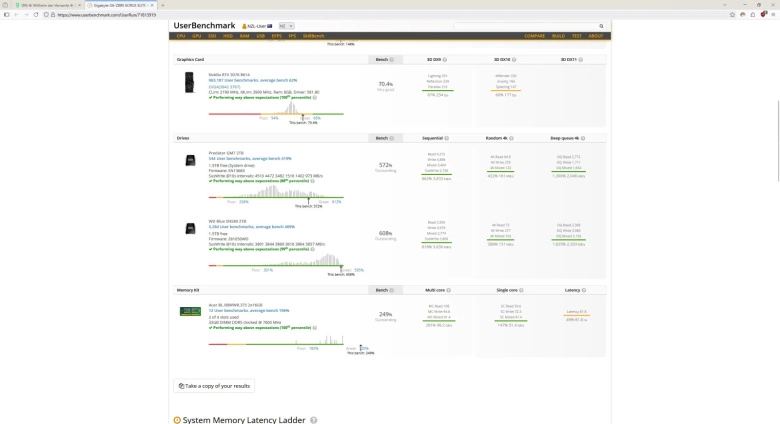
Task: Go to the TEST page
Action: (x=577, y=36)
